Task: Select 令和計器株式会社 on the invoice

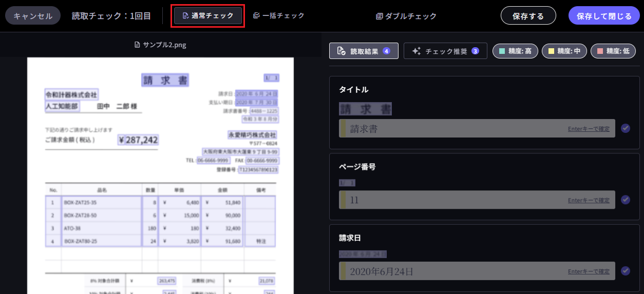Action: (71, 94)
